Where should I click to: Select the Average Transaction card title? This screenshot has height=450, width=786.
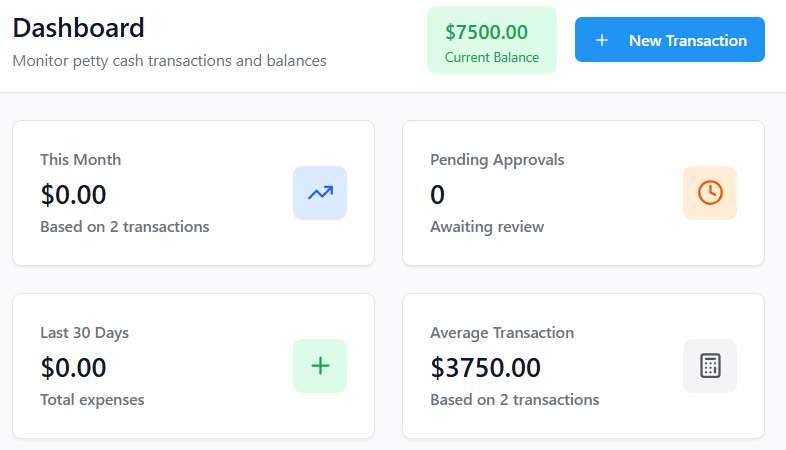pos(502,333)
